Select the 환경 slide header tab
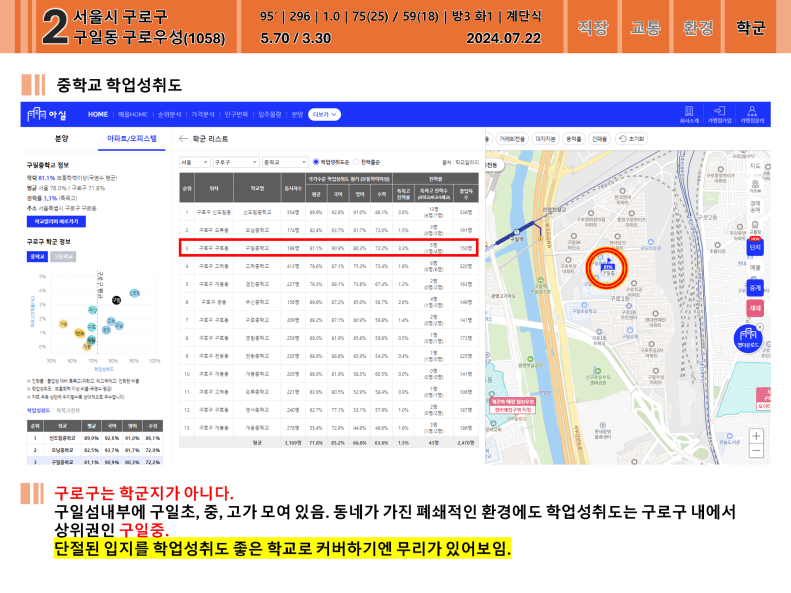 point(698,27)
